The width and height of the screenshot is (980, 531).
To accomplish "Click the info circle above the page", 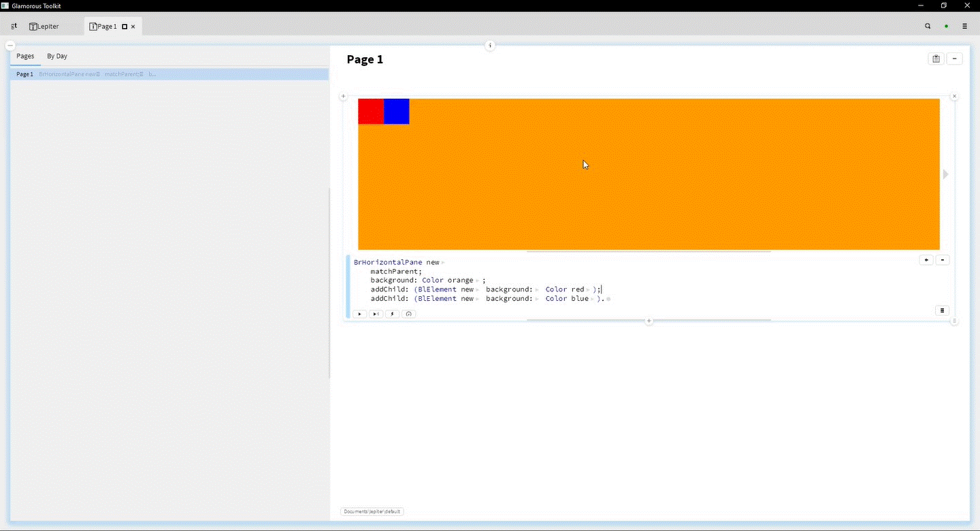I will tap(490, 46).
